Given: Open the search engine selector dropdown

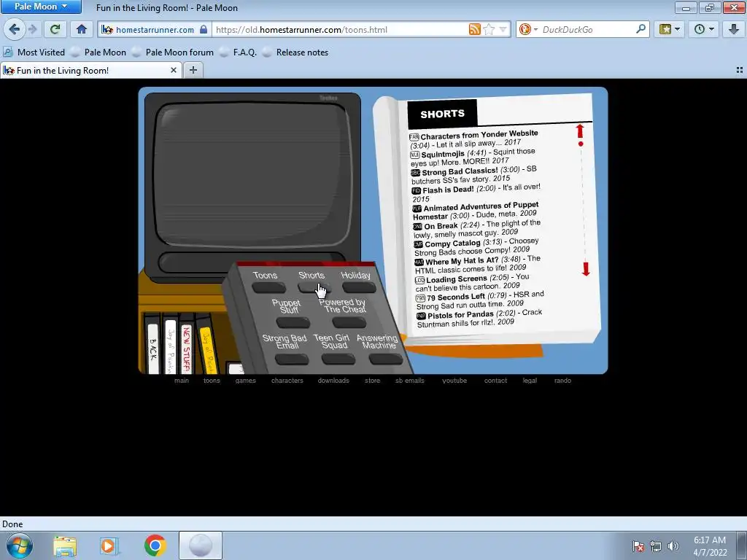Looking at the screenshot, I should point(528,29).
